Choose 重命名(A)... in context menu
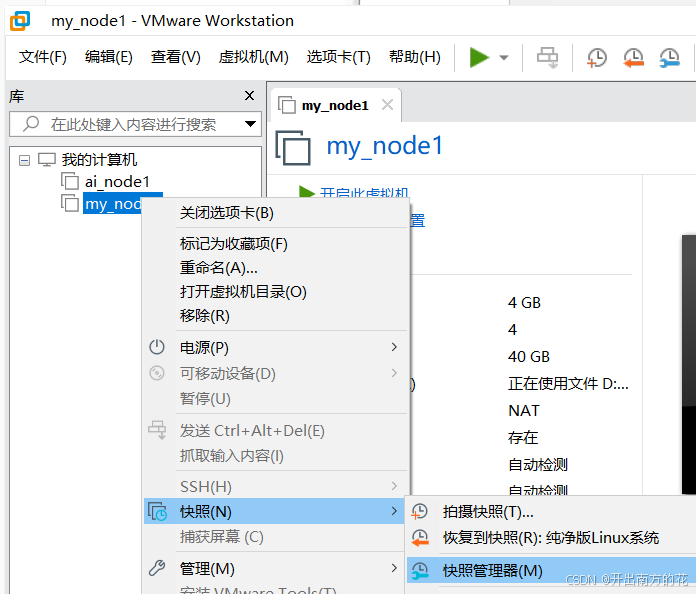 275,268
